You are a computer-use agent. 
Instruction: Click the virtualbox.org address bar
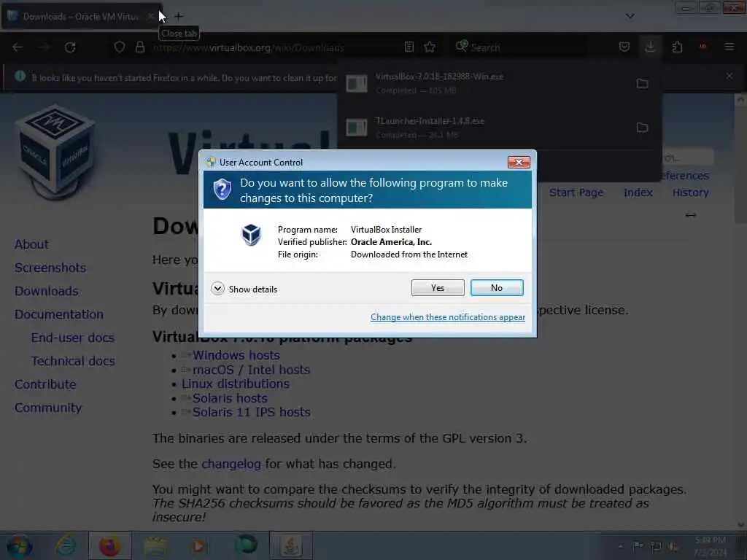248,47
